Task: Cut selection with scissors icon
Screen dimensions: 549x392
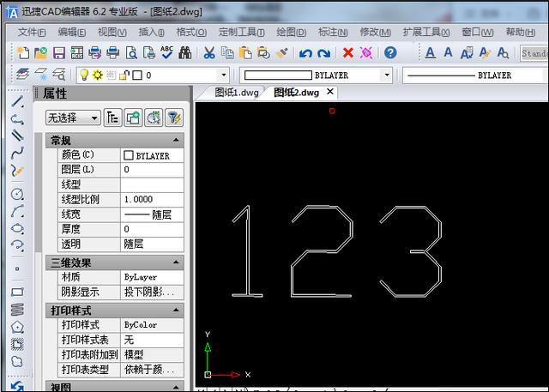Action: (209, 53)
